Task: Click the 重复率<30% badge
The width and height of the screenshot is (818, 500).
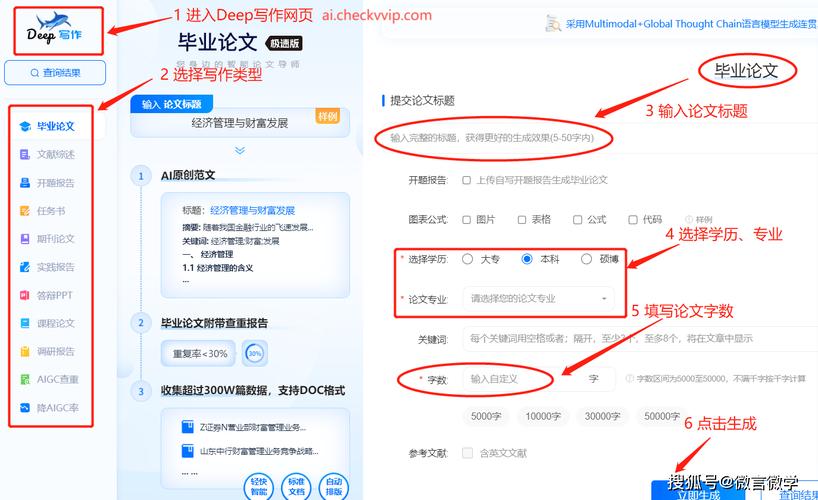Action: (x=199, y=353)
